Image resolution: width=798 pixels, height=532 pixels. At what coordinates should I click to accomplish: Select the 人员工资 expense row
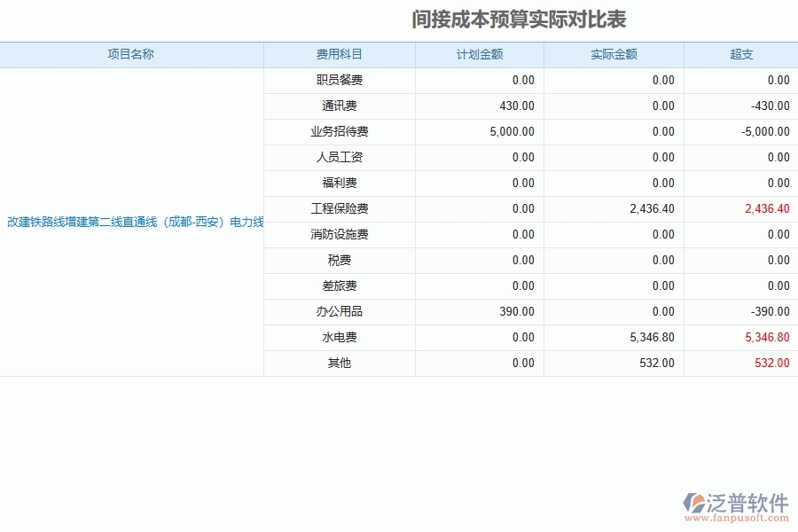coord(340,157)
